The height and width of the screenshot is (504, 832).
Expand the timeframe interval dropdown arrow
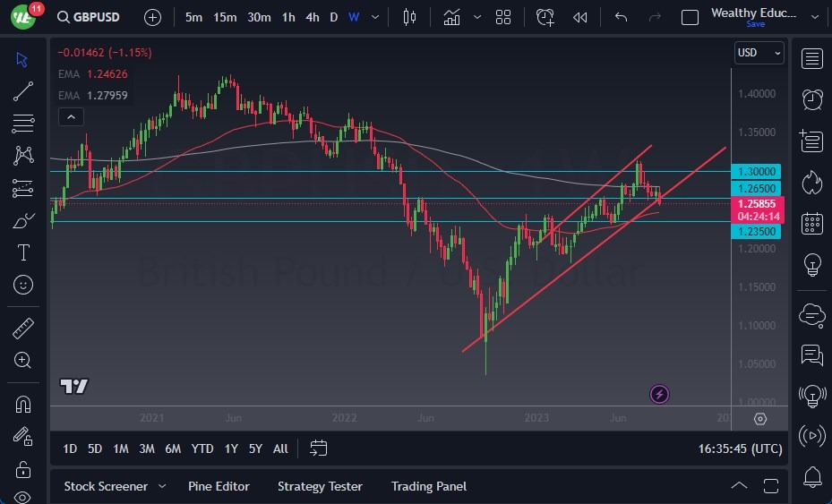(x=375, y=17)
